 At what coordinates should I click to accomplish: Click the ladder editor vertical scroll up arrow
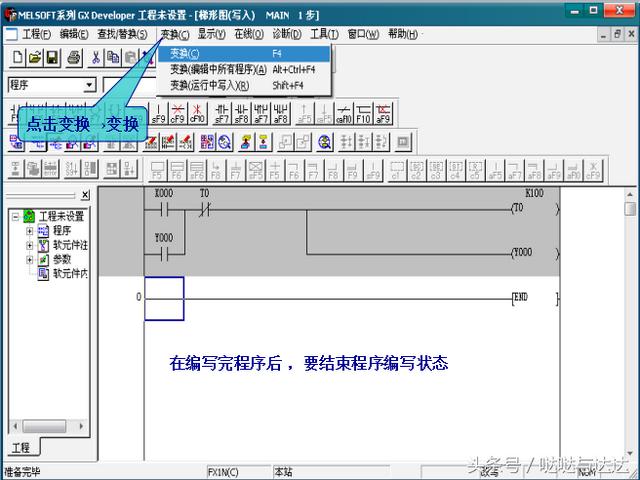pyautogui.click(x=631, y=195)
